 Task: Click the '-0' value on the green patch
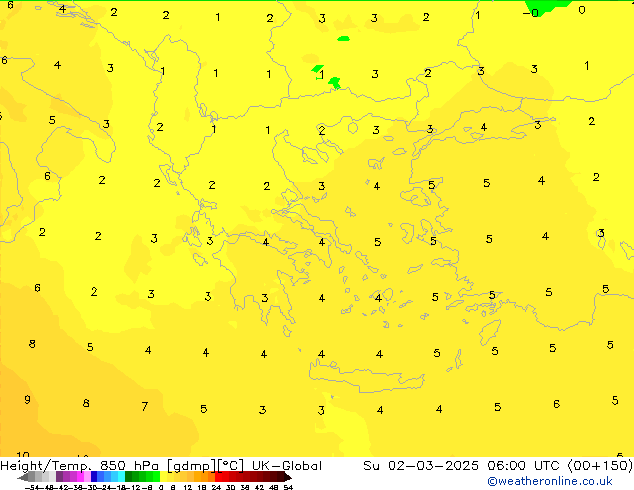click(531, 13)
